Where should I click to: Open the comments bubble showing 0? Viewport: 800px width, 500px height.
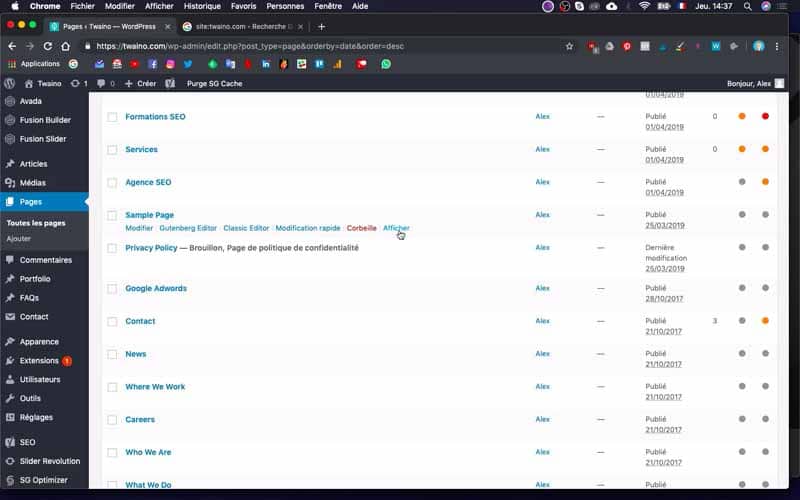pos(106,83)
